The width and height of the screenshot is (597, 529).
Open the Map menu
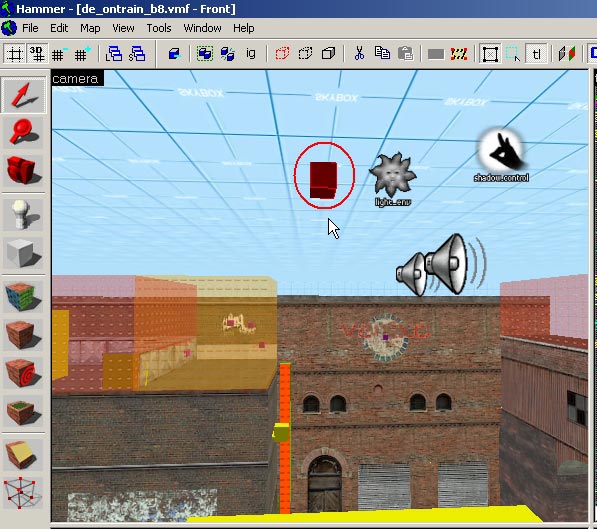click(x=90, y=28)
